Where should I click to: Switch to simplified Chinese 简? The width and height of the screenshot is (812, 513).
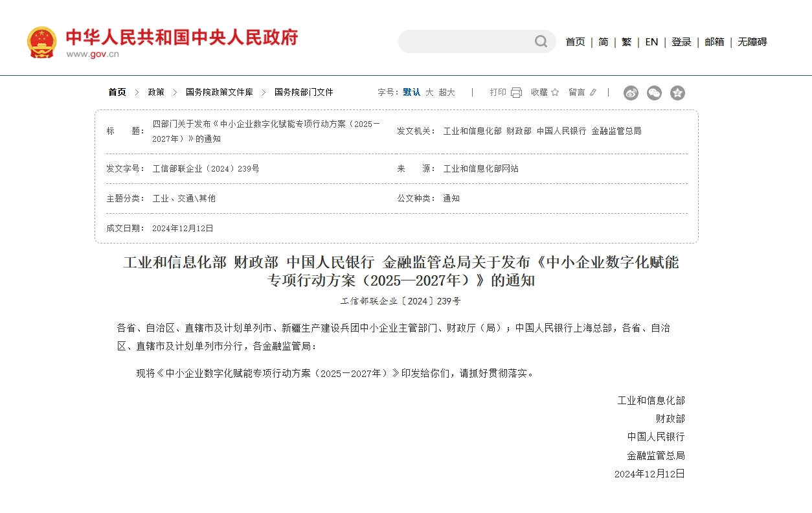(603, 42)
